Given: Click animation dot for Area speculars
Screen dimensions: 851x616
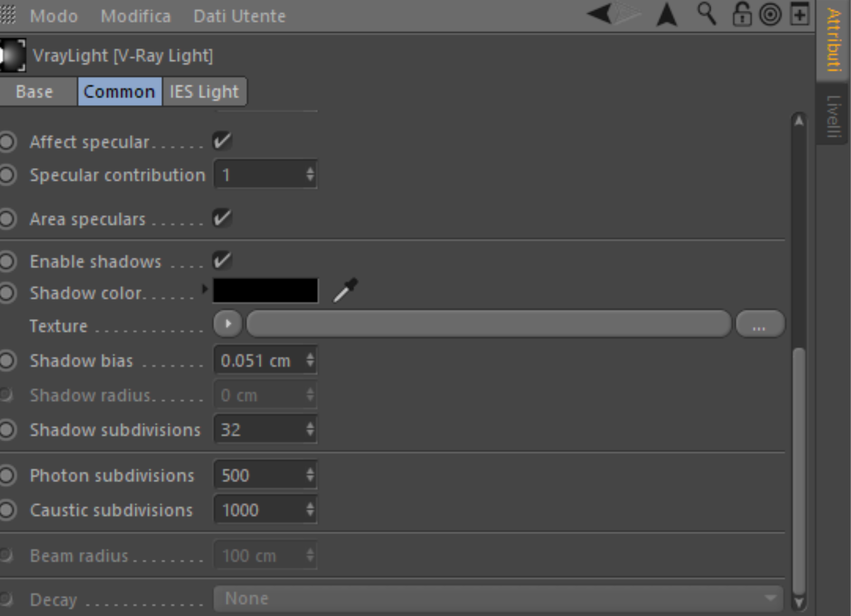Looking at the screenshot, I should click(x=8, y=219).
